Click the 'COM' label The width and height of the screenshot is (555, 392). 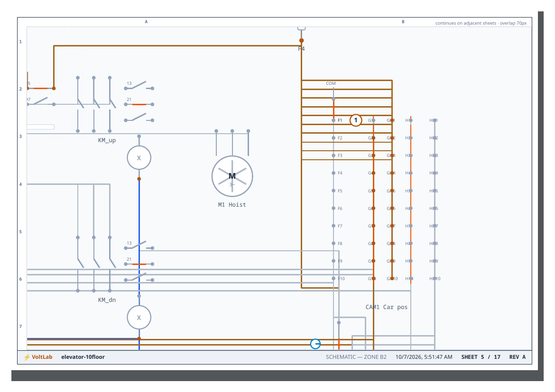(331, 83)
